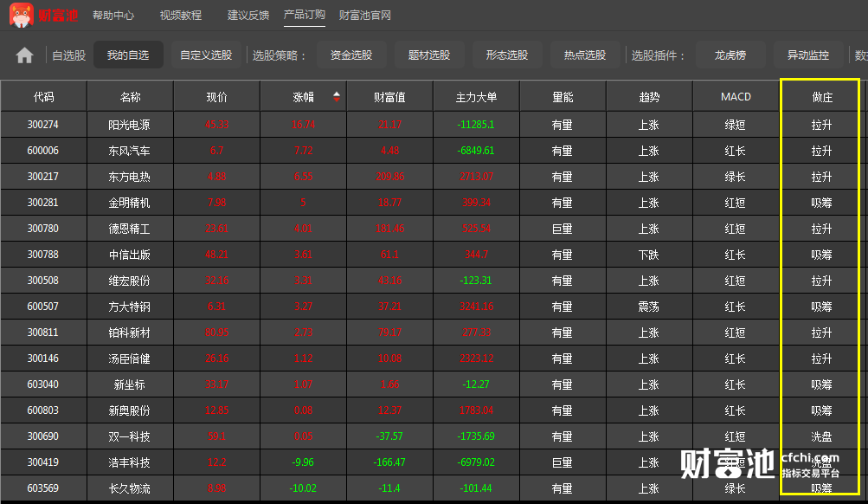Viewport: 868px width, 504px height.
Task: Sort by 财富值 column header
Action: click(389, 97)
